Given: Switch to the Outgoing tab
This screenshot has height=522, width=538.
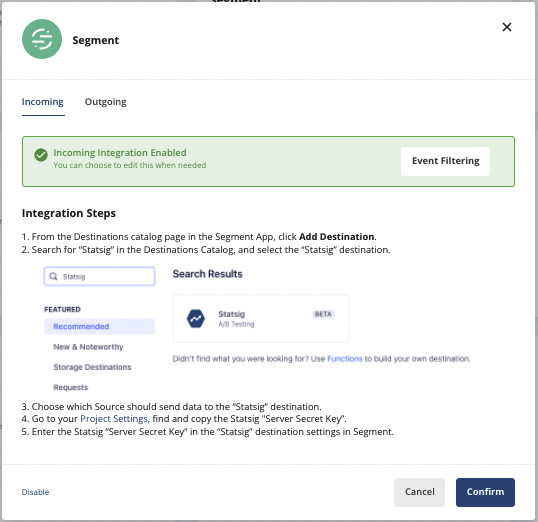Looking at the screenshot, I should [105, 102].
